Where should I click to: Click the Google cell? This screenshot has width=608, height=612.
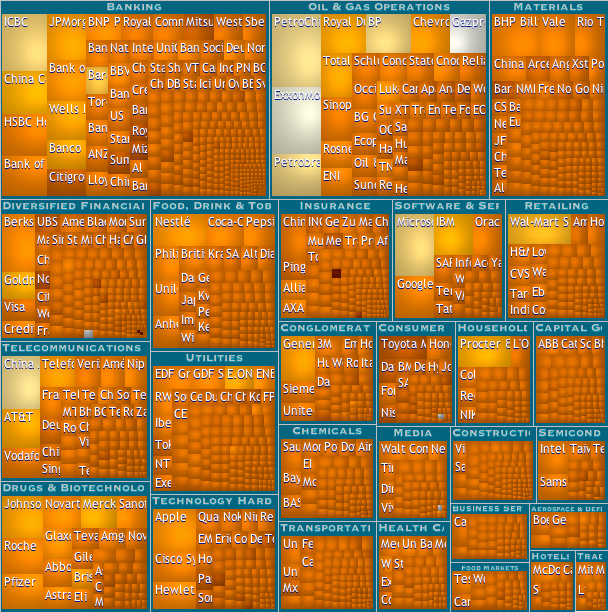[x=413, y=284]
